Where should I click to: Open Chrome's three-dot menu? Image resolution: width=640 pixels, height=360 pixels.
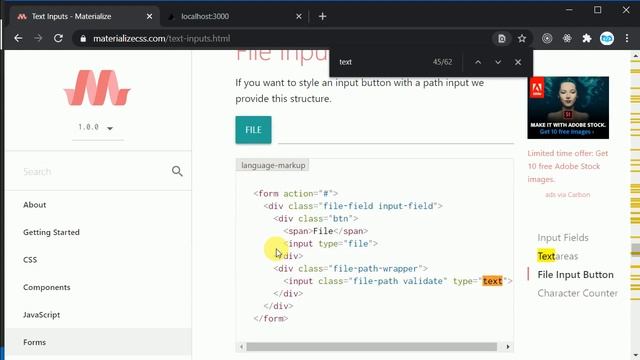point(627,38)
